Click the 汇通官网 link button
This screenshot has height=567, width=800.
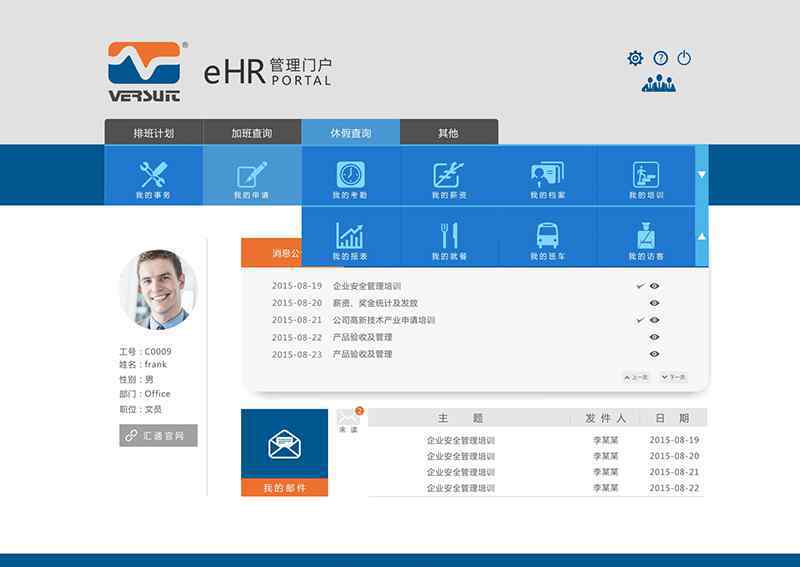(x=158, y=436)
